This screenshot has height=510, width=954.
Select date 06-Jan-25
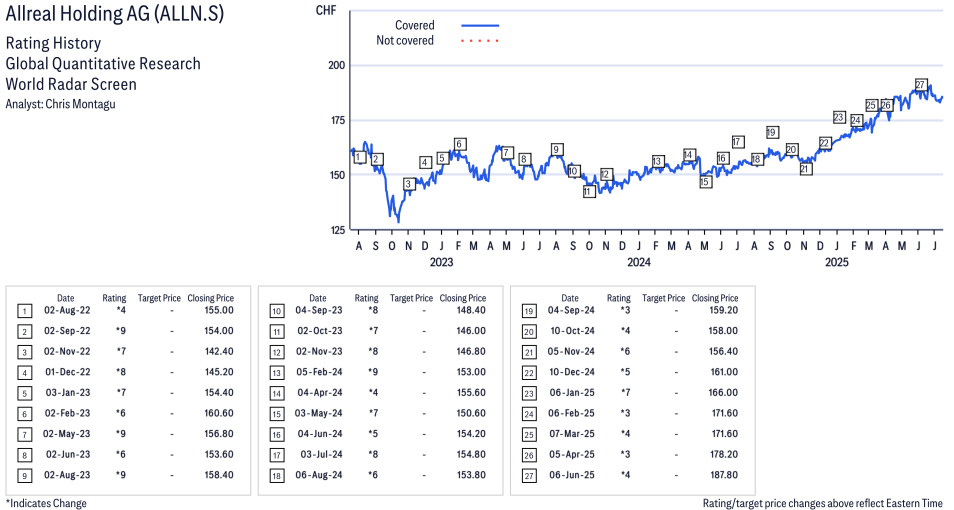[572, 393]
